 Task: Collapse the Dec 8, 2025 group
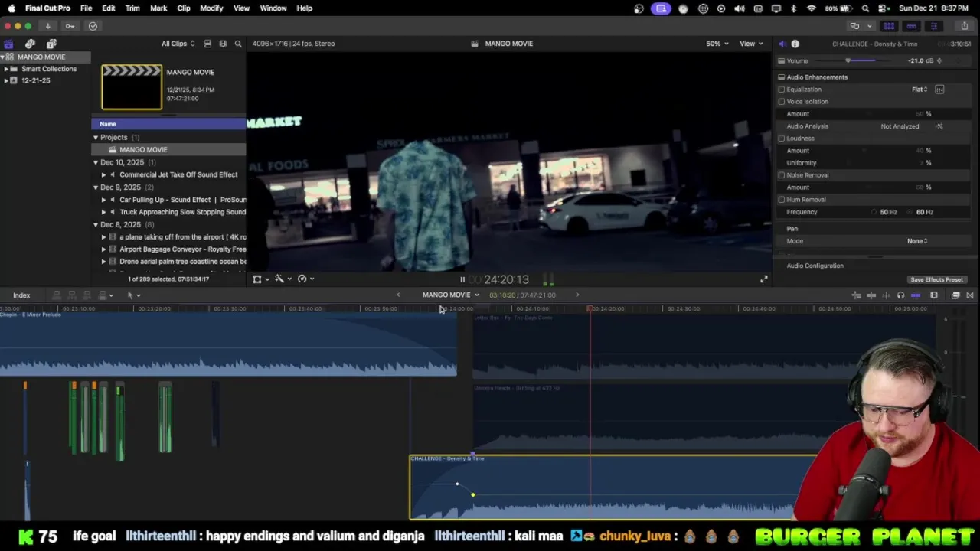pos(96,225)
